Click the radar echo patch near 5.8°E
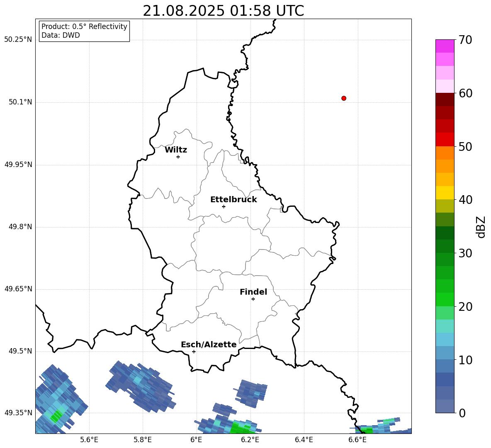The image size is (491, 448). (x=140, y=386)
